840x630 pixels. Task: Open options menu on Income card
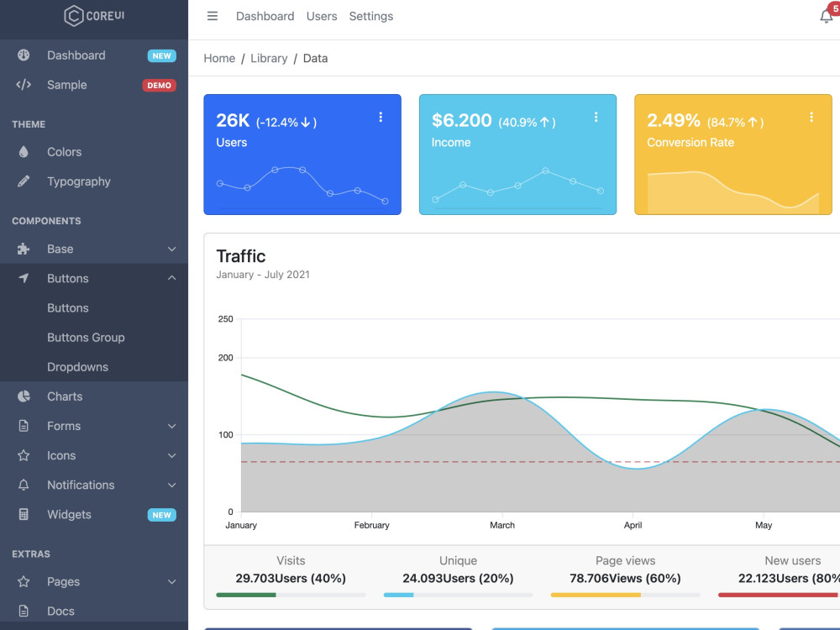[596, 118]
